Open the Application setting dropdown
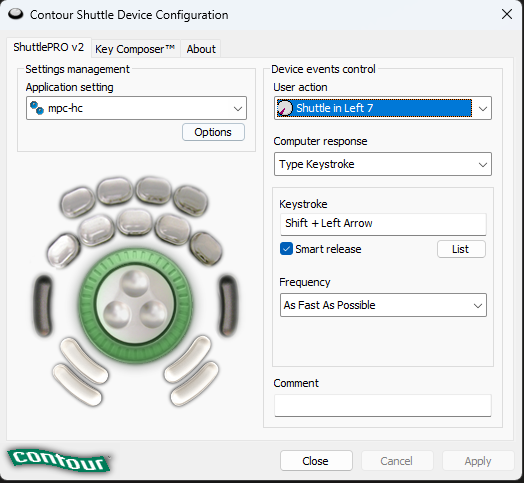 (x=136, y=108)
